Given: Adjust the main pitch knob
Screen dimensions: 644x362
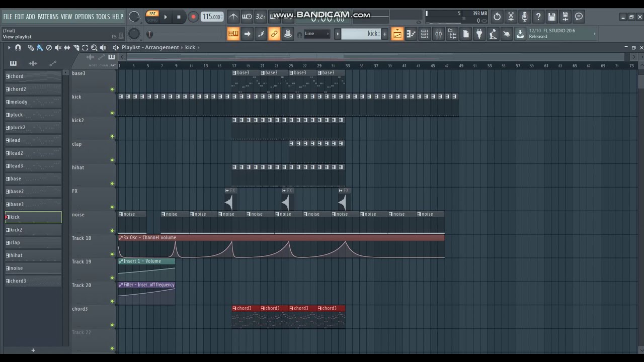Looking at the screenshot, I should (134, 34).
